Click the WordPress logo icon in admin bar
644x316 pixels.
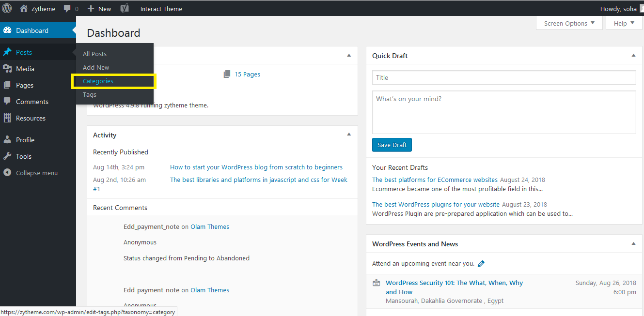point(7,8)
